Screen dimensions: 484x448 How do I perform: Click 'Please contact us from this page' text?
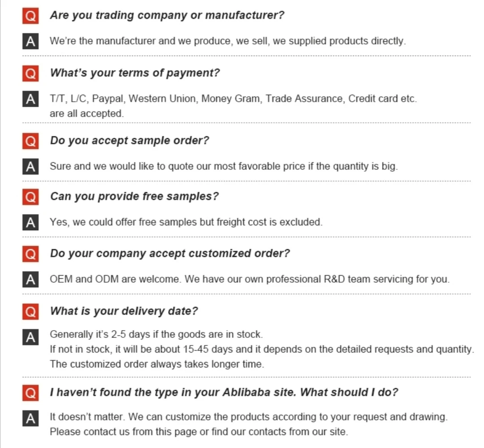coord(123,432)
